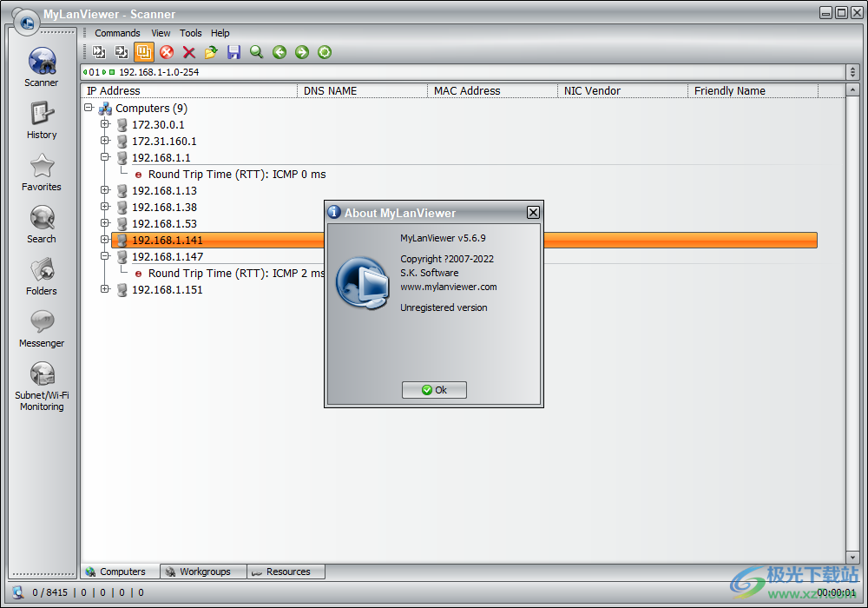This screenshot has width=868, height=608.
Task: Click the first quick scan toolbar icon
Action: point(99,52)
